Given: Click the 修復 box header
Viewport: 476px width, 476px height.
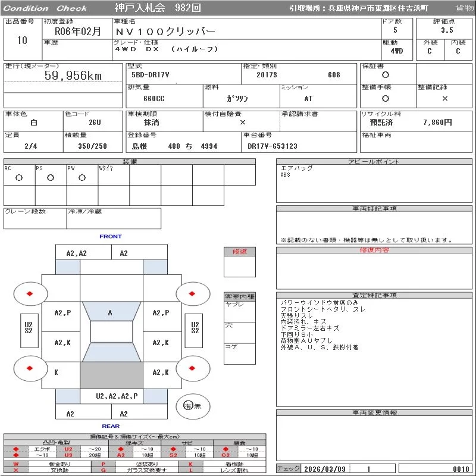Looking at the screenshot, I should click(x=239, y=252).
